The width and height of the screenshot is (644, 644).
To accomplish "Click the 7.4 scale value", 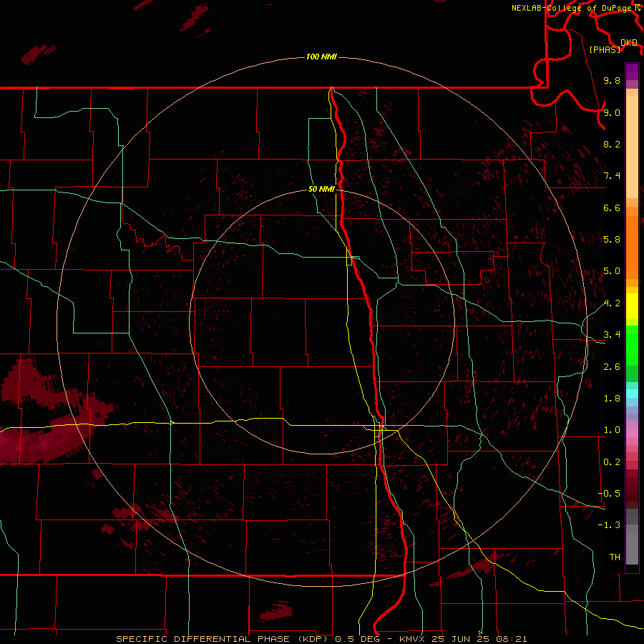I will (612, 176).
